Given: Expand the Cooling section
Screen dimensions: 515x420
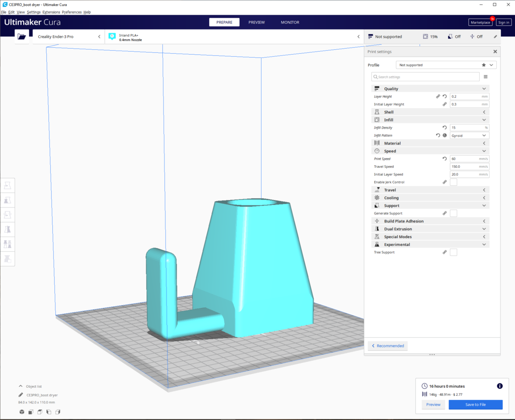Looking at the screenshot, I should (x=431, y=198).
